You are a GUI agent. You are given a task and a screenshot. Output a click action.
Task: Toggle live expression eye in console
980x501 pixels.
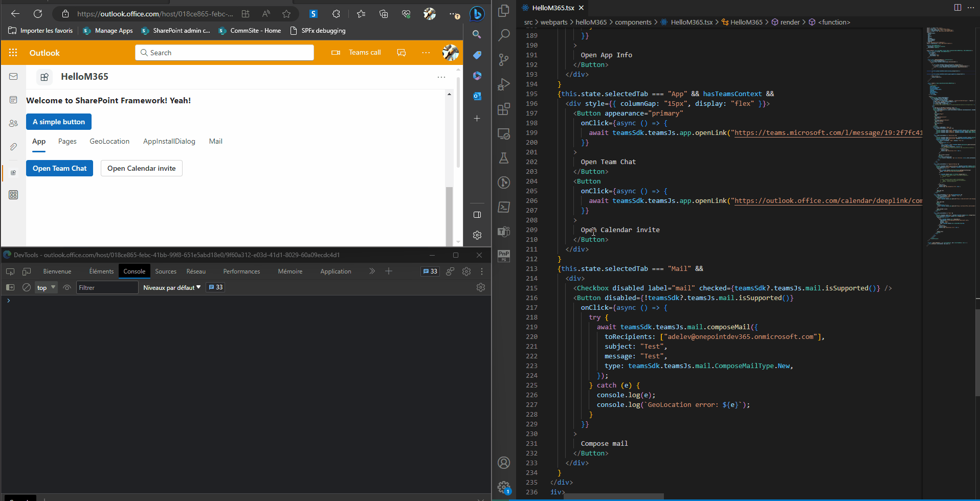click(x=67, y=287)
